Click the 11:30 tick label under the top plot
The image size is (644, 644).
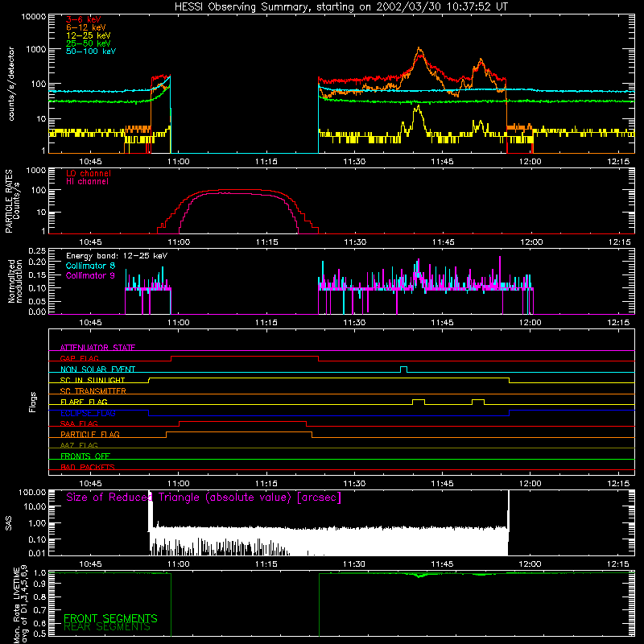[354, 162]
